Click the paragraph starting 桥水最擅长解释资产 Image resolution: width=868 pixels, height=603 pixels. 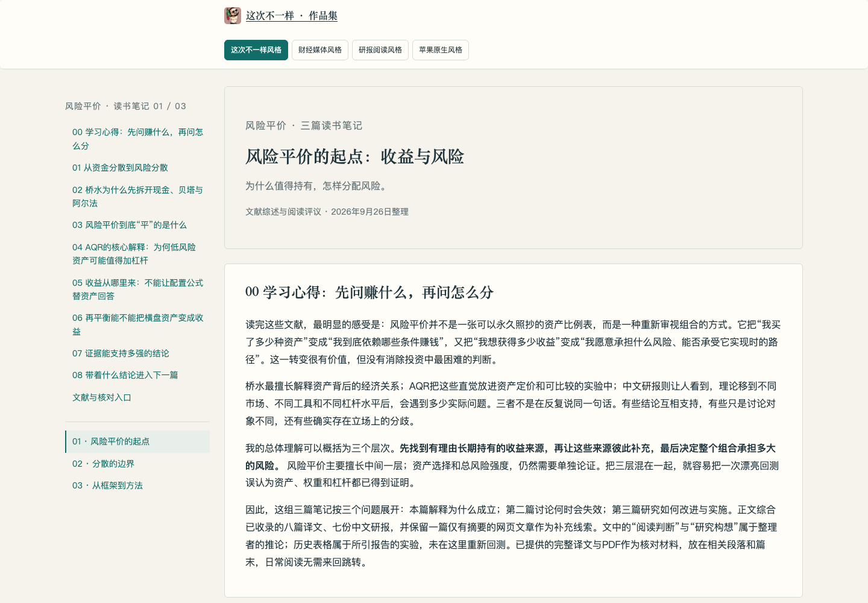513,403
